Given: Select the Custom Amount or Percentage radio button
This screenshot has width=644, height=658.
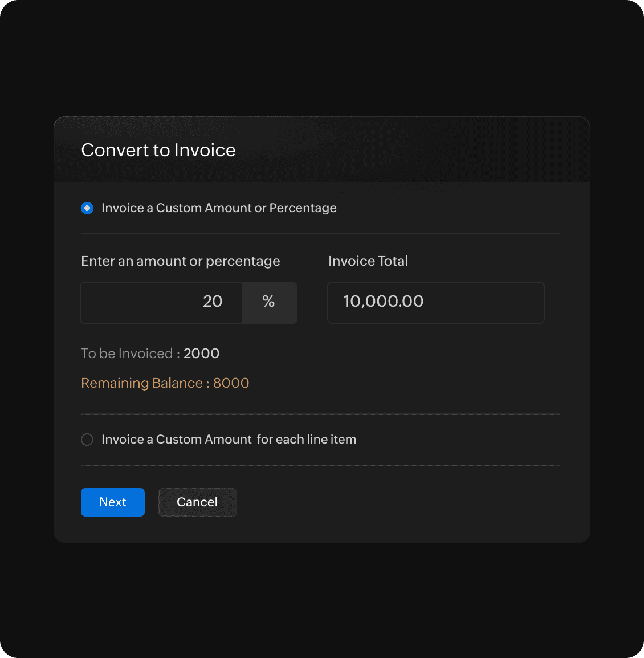Looking at the screenshot, I should (87, 208).
